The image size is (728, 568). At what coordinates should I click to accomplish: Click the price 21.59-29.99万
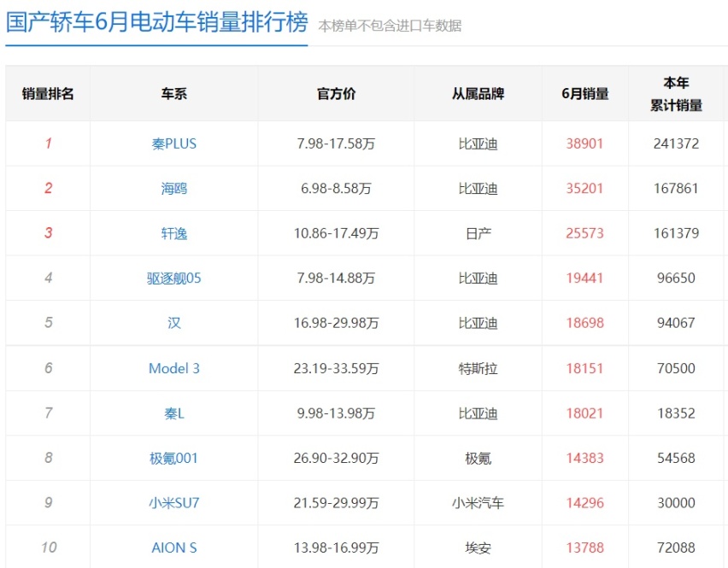click(x=336, y=503)
